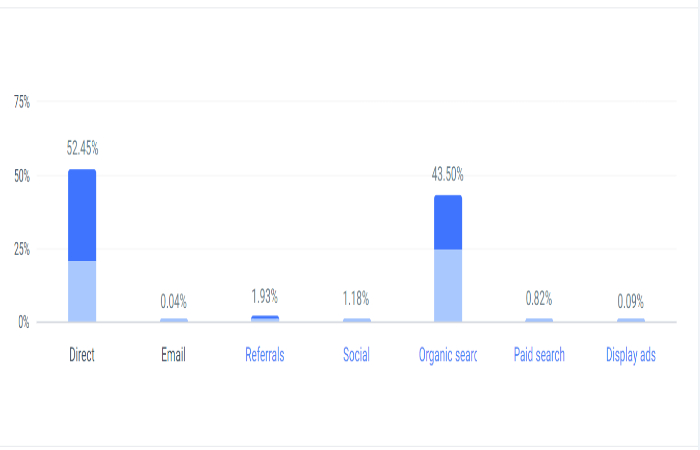Select the Direct axis label

[x=82, y=355]
